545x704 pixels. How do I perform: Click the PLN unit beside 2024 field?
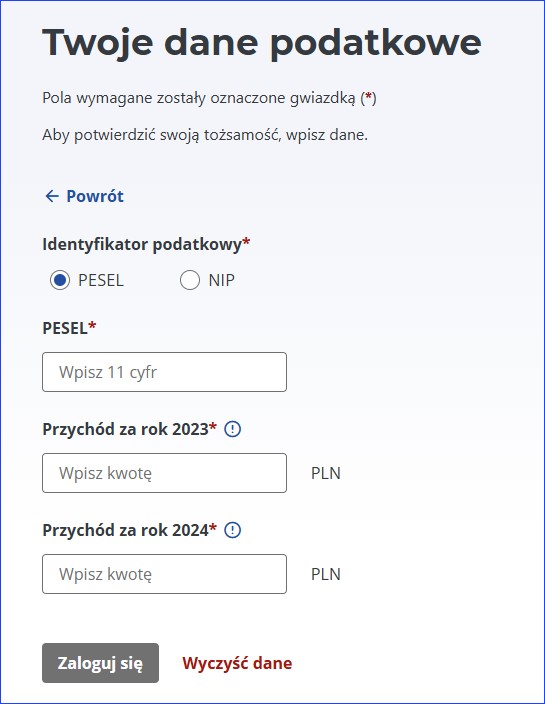[x=326, y=574]
